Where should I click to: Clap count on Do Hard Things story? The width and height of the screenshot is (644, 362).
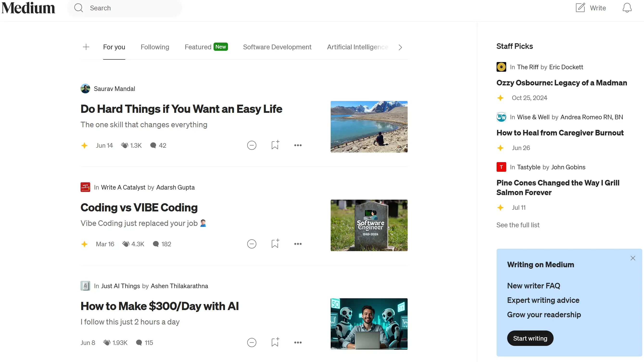tap(131, 146)
